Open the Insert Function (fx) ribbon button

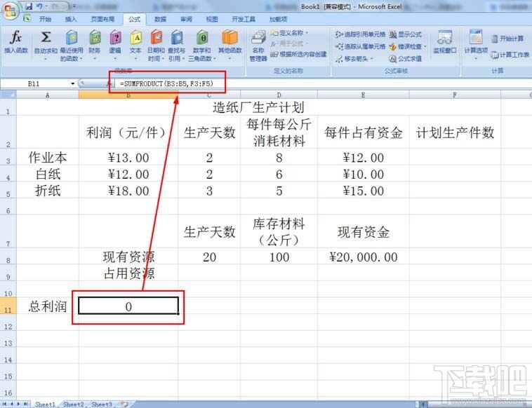click(15, 42)
